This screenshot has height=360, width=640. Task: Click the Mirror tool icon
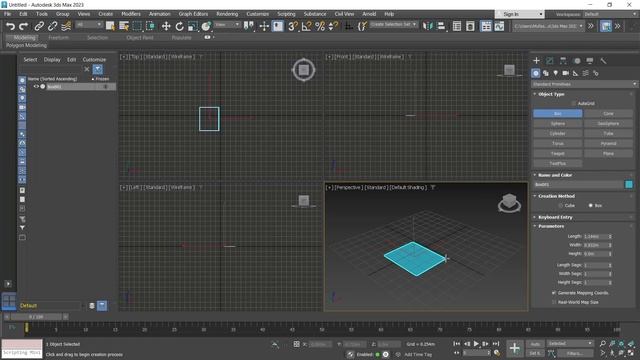point(427,27)
